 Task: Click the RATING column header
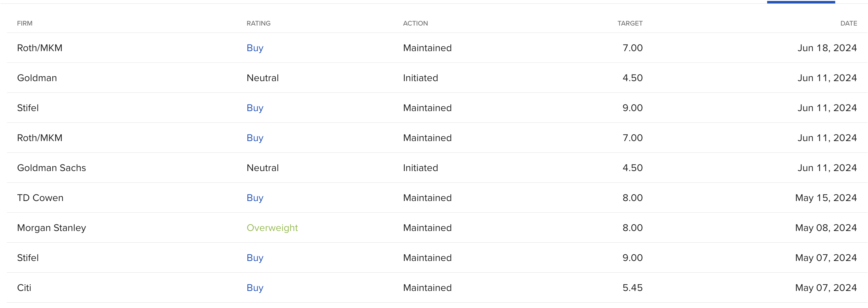(x=258, y=23)
